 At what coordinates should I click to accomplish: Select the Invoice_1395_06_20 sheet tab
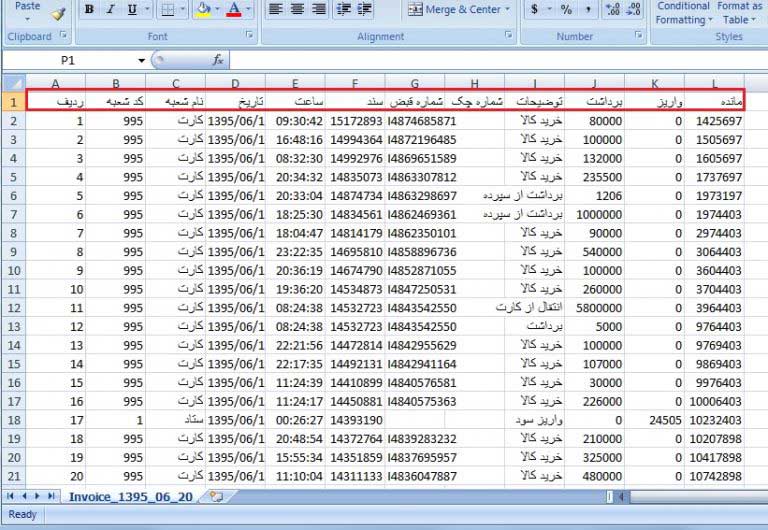[x=130, y=496]
